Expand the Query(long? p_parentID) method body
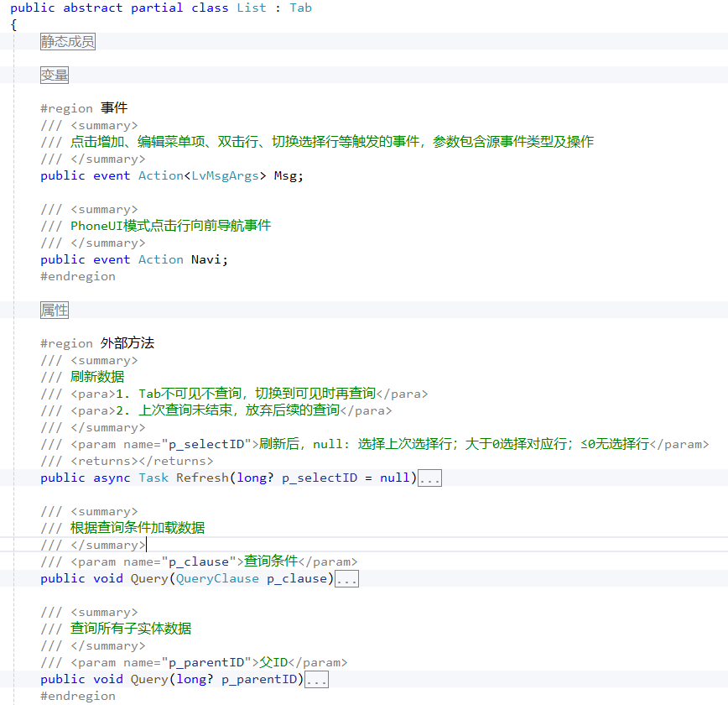The height and width of the screenshot is (705, 728). point(316,679)
